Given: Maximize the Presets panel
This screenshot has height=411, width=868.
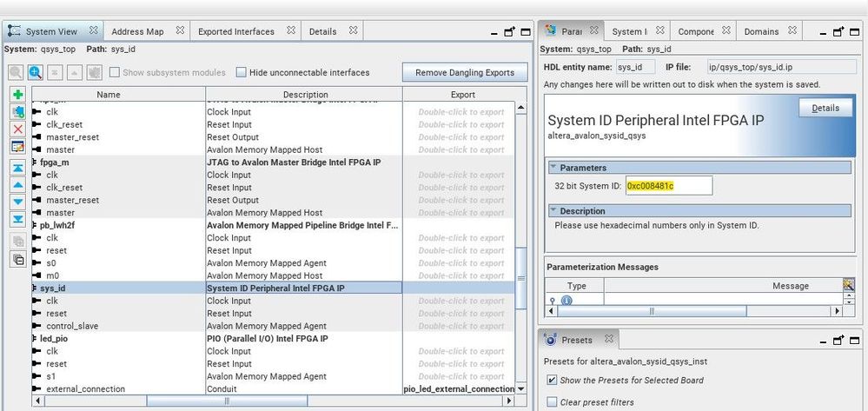Looking at the screenshot, I should [855, 340].
